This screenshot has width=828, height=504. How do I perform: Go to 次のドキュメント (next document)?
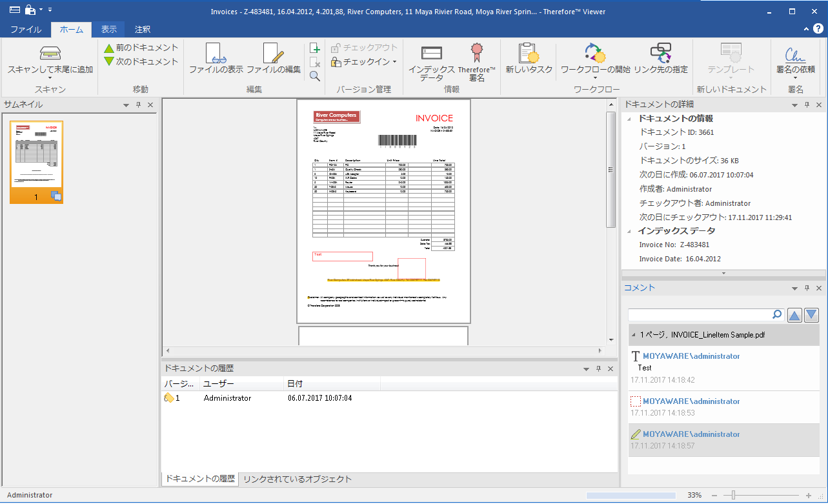[141, 62]
